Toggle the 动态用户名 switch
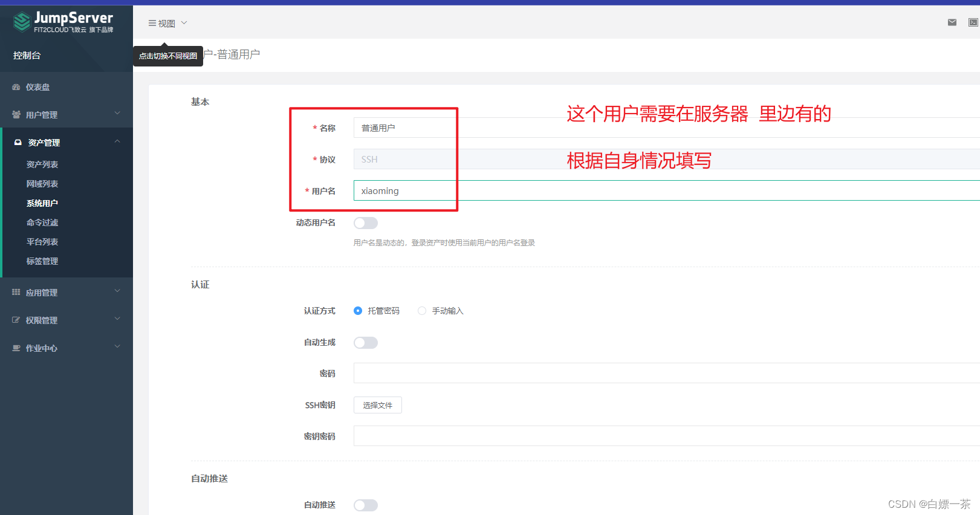Viewport: 980px width, 515px height. pos(366,223)
